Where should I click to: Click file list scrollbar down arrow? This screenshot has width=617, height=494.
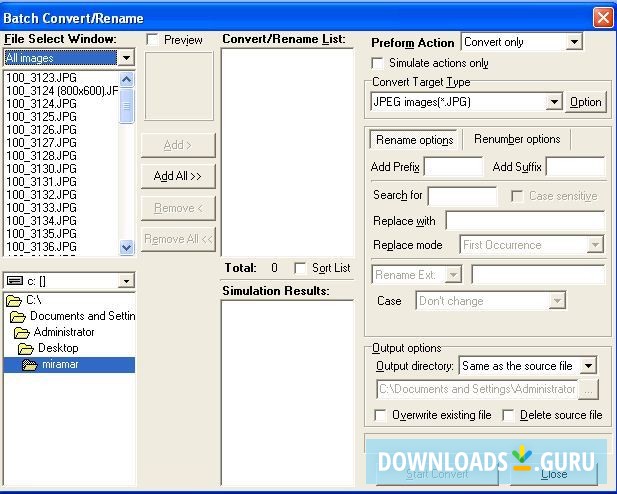126,248
